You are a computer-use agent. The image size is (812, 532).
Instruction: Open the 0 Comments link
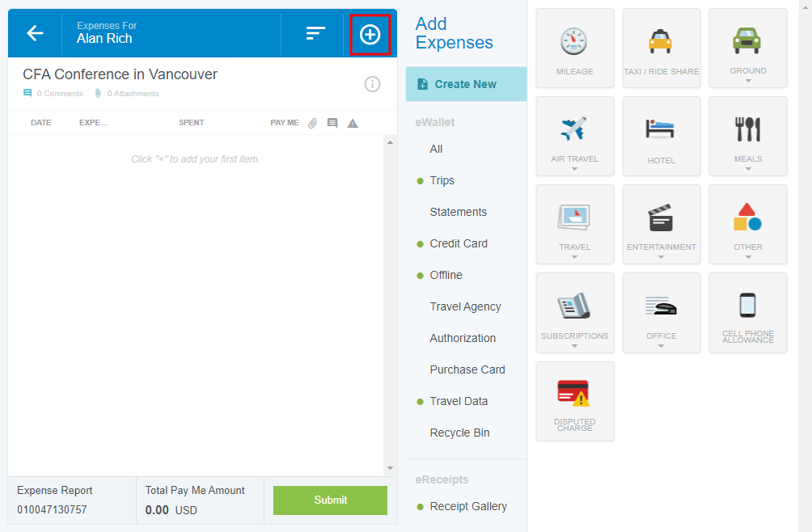coord(59,94)
